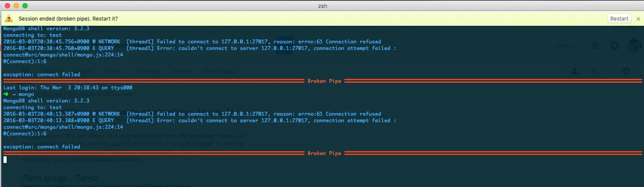Click the 20:38:45.760 E QUERY log line

point(200,48)
